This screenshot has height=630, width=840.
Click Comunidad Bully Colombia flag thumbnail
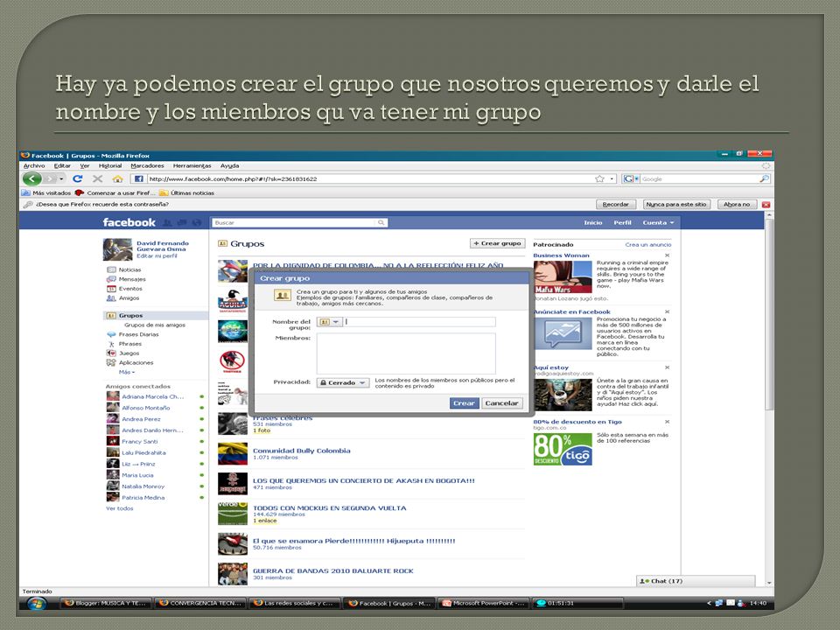coord(233,454)
